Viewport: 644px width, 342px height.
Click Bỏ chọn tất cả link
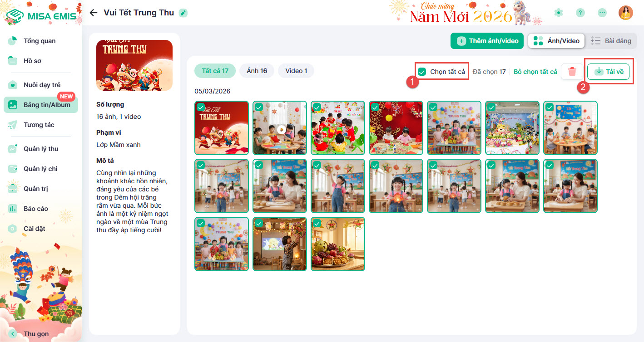(535, 72)
